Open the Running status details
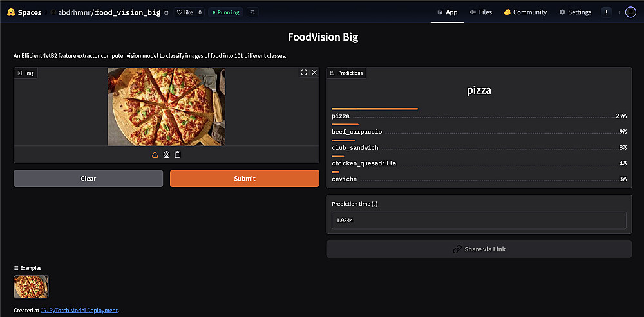The height and width of the screenshot is (317, 644). [x=225, y=12]
